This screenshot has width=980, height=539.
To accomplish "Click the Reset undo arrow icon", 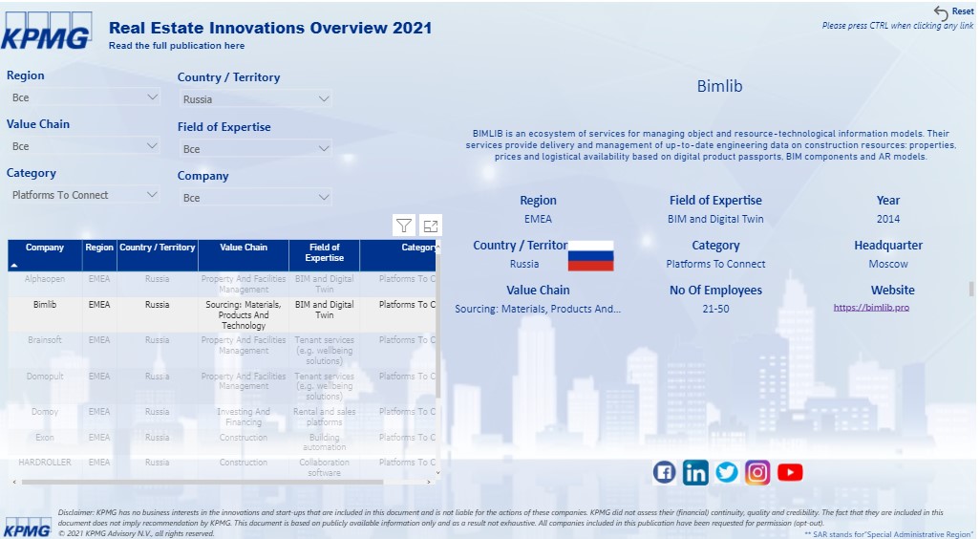I will tap(942, 12).
